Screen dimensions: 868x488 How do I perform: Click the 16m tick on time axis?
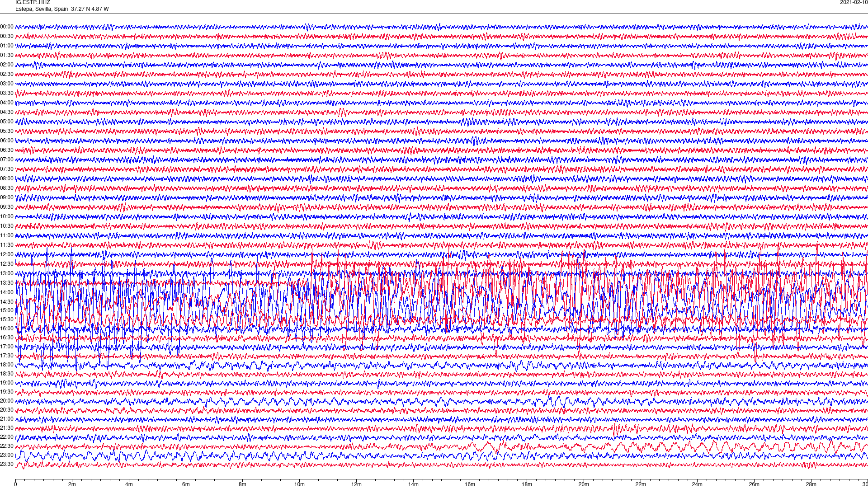[470, 484]
